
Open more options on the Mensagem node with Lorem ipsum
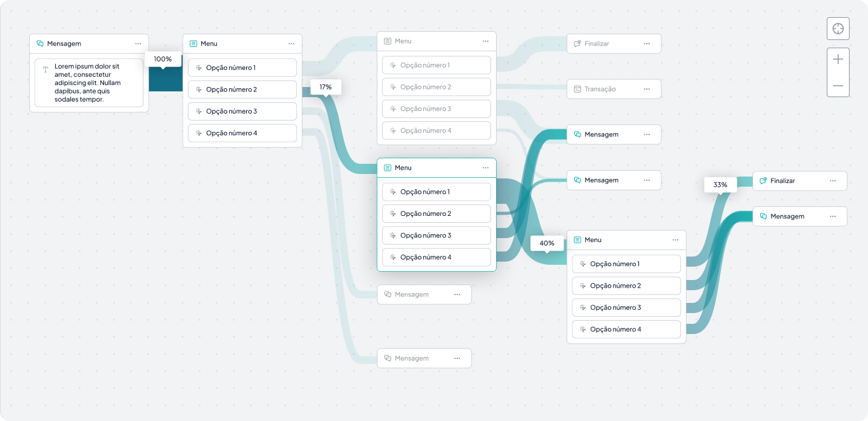(x=138, y=44)
